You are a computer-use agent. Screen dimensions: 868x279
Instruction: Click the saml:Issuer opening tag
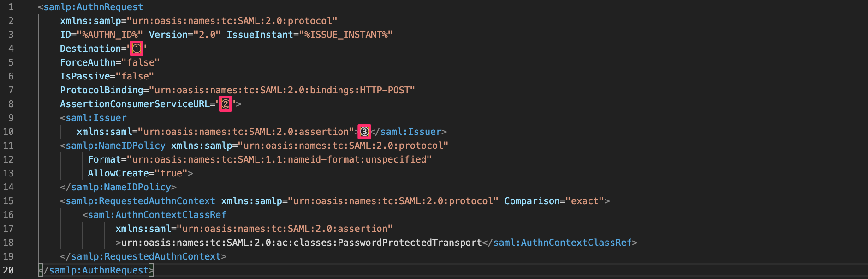[93, 118]
